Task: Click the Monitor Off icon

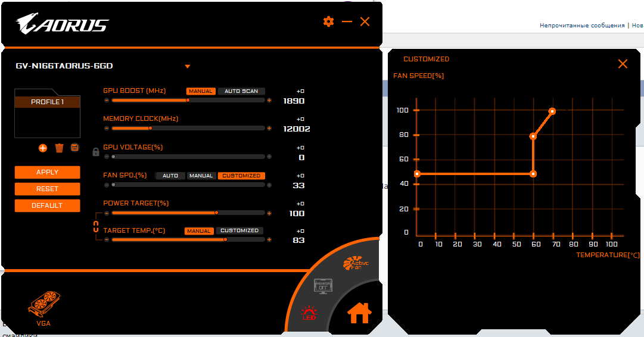Action: (x=323, y=286)
